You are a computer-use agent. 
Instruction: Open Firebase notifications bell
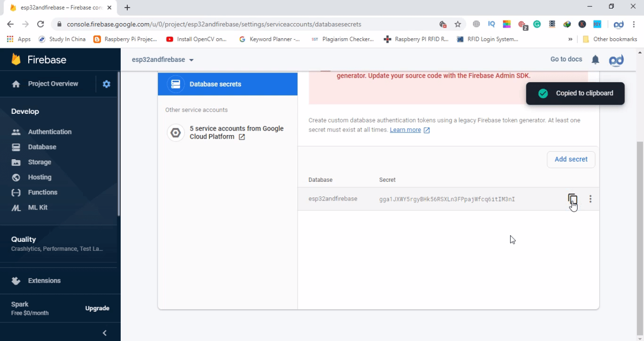point(595,59)
